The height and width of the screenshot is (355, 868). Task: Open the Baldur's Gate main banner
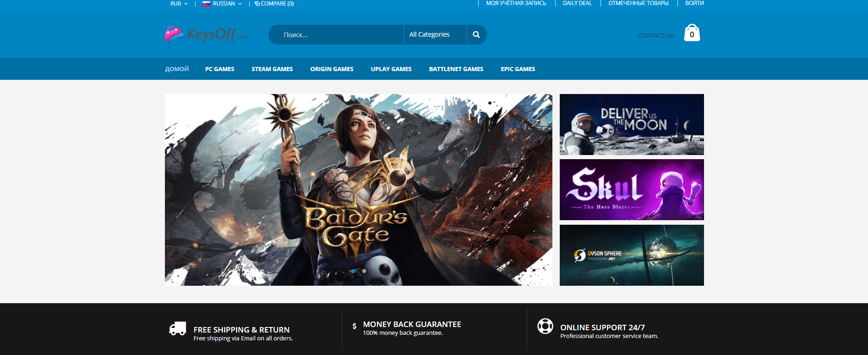[359, 190]
